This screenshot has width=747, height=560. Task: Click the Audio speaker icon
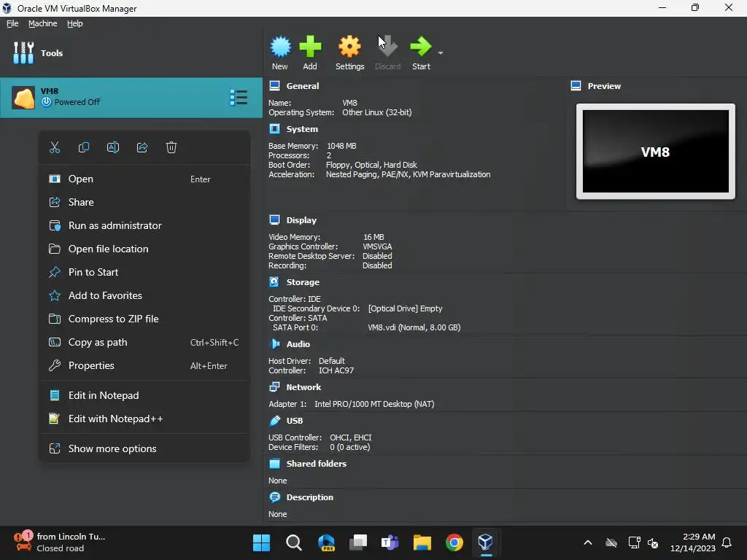pos(275,344)
